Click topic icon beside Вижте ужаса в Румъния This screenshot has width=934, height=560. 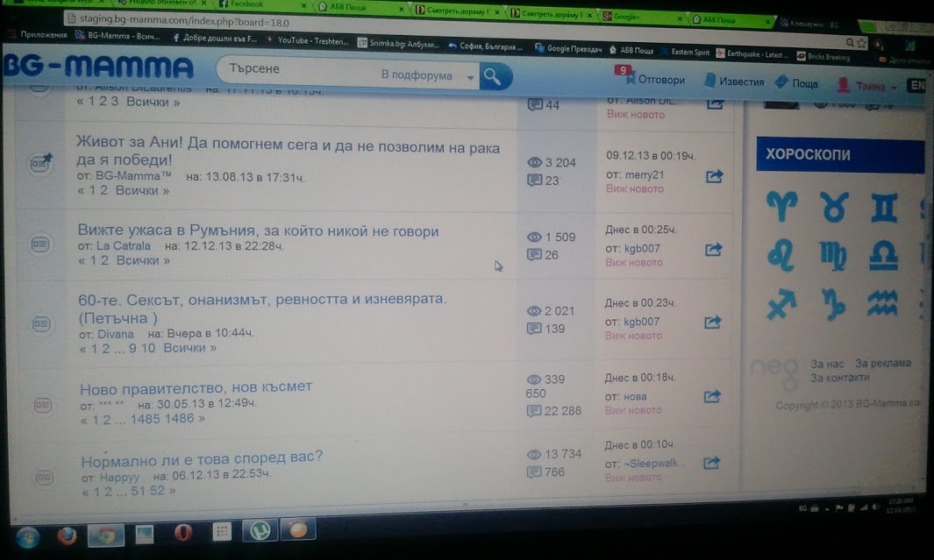pyautogui.click(x=40, y=244)
